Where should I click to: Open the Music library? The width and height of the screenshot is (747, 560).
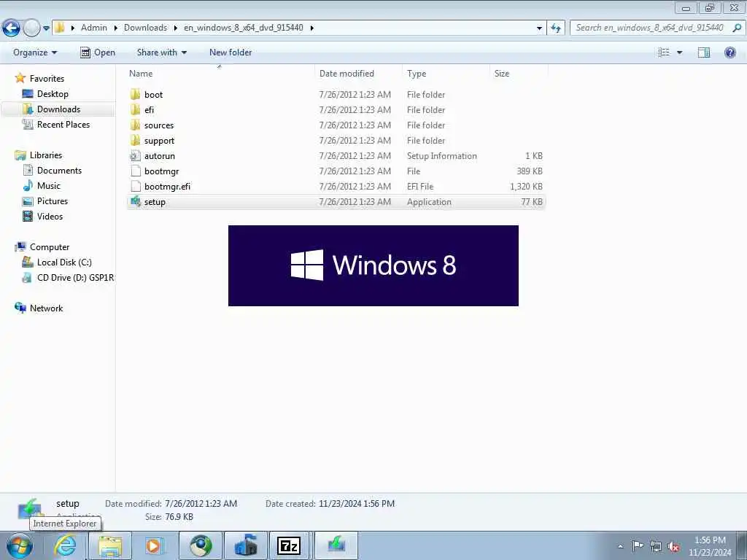click(49, 186)
